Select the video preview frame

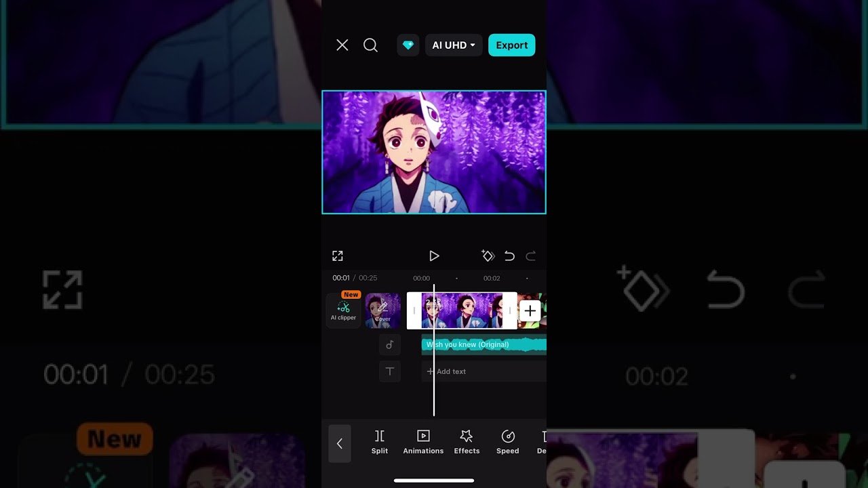(x=434, y=152)
